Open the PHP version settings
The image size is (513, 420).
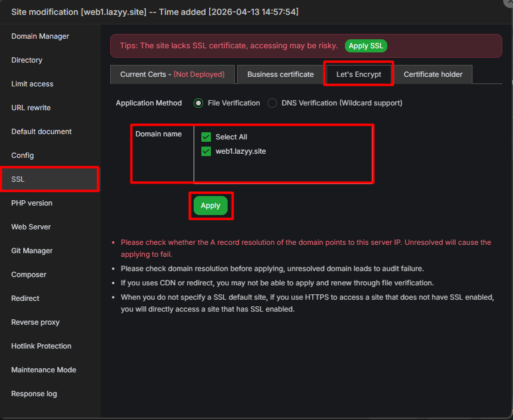coord(32,203)
